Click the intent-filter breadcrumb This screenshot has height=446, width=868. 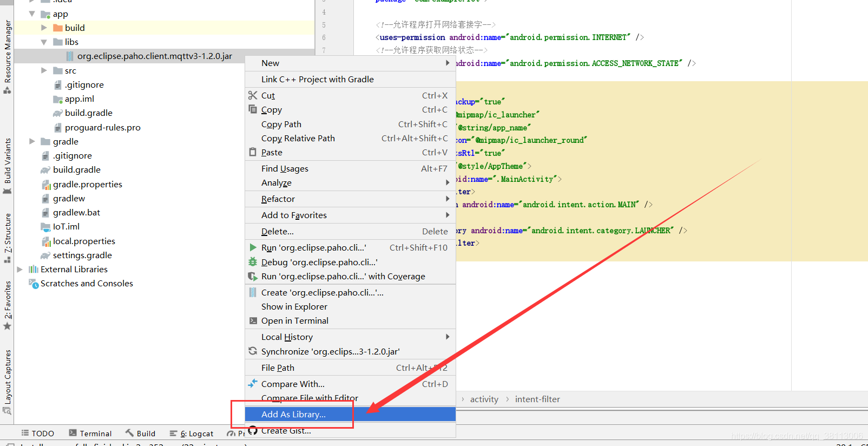[x=537, y=399]
